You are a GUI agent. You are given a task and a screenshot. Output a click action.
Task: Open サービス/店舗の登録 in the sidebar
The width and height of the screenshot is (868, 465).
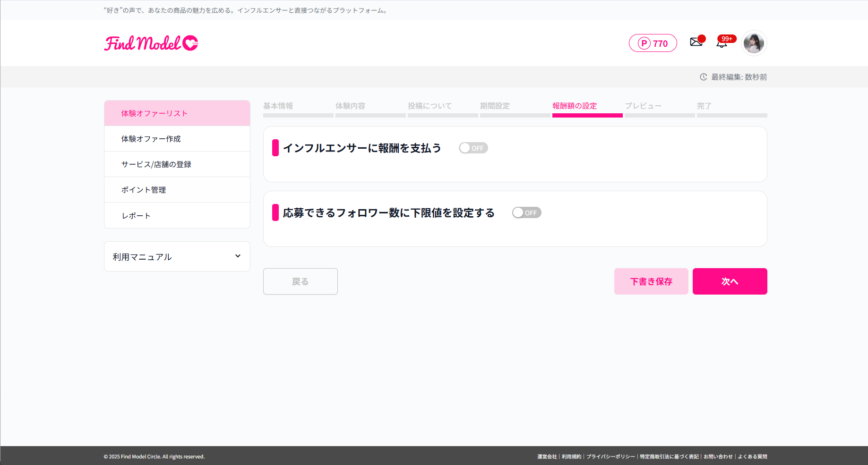[x=177, y=164]
